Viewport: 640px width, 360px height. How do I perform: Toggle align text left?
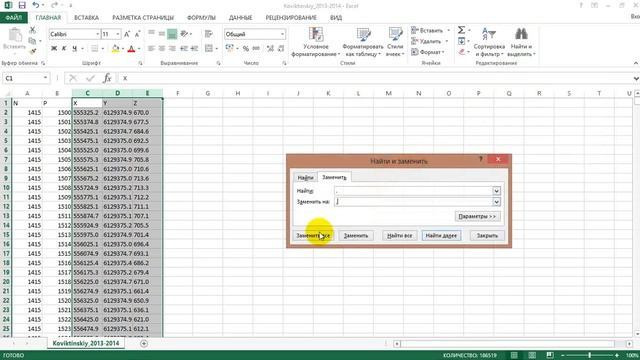151,48
